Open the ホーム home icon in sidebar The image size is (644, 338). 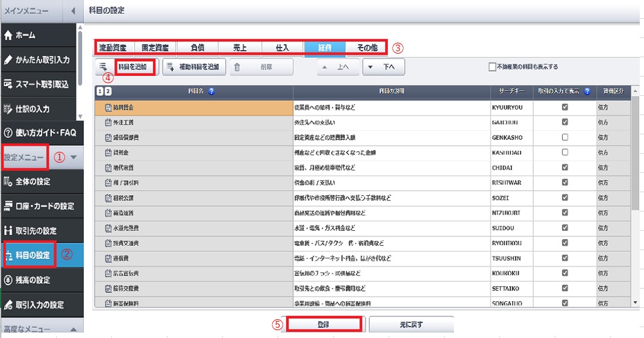8,36
